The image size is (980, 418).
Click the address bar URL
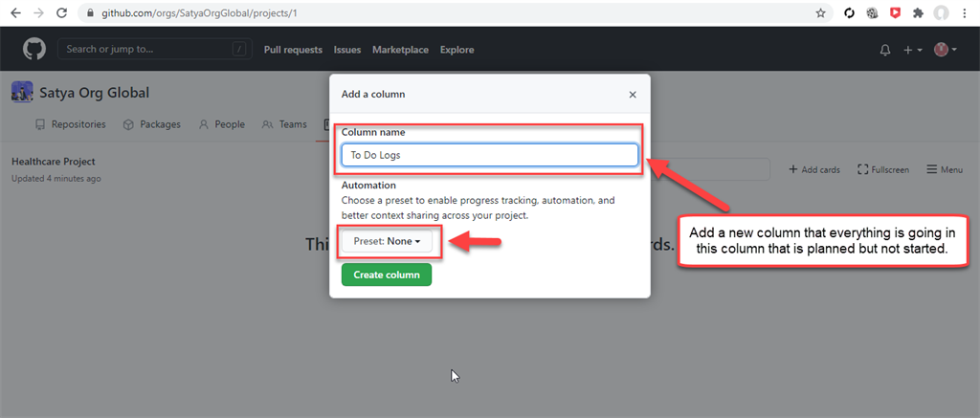coord(199,12)
